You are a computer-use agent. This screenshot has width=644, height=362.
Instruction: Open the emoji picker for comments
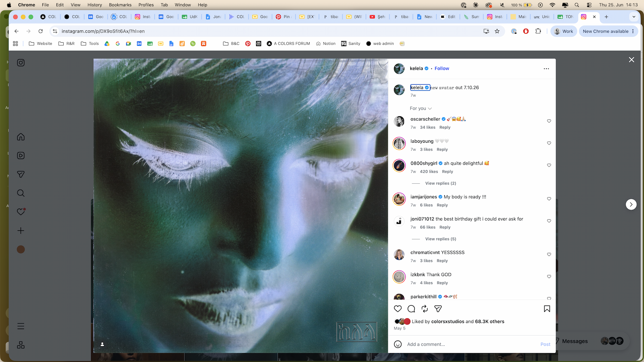click(x=398, y=344)
